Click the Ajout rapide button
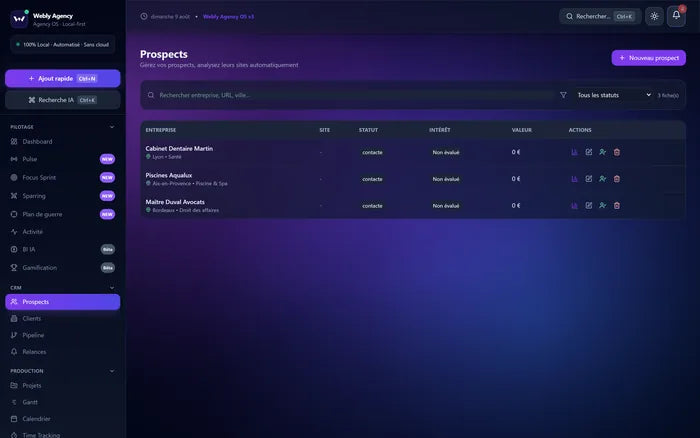Image resolution: width=700 pixels, height=438 pixels. click(x=62, y=79)
